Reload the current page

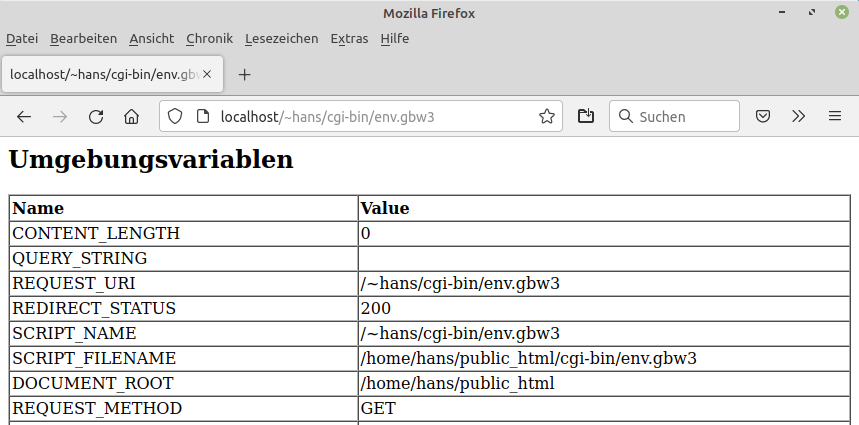(x=96, y=116)
